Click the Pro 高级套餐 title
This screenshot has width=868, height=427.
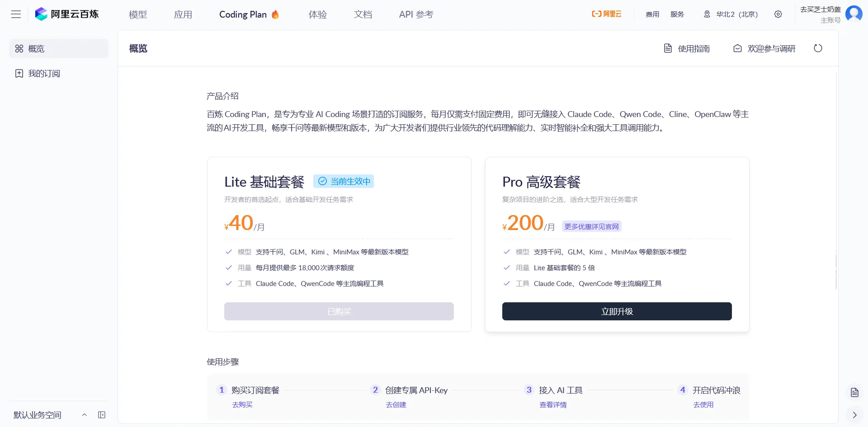point(542,182)
